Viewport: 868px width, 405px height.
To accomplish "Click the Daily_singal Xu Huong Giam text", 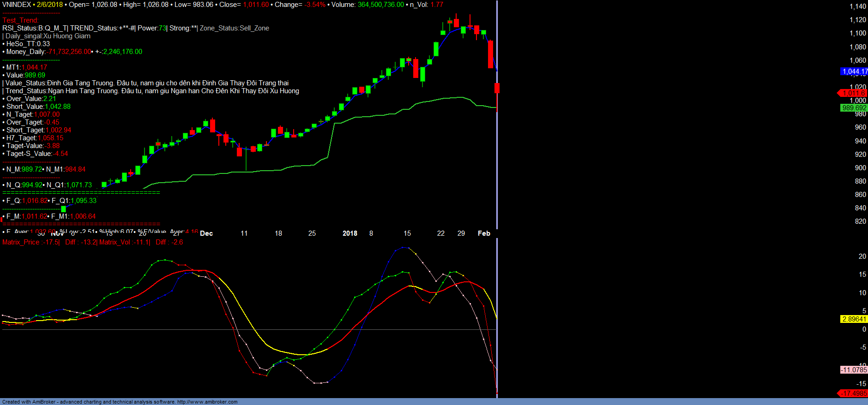I will (x=48, y=36).
